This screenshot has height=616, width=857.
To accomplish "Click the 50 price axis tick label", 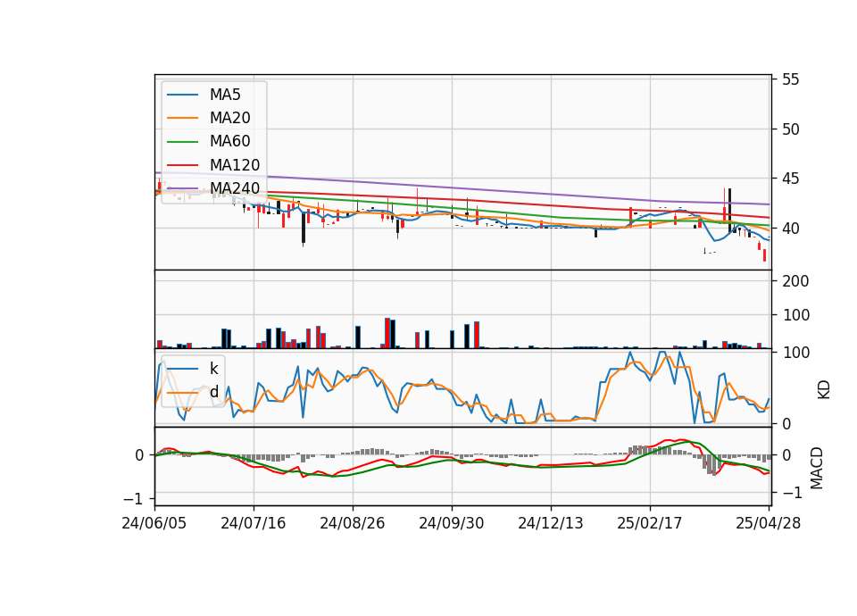I will [791, 129].
